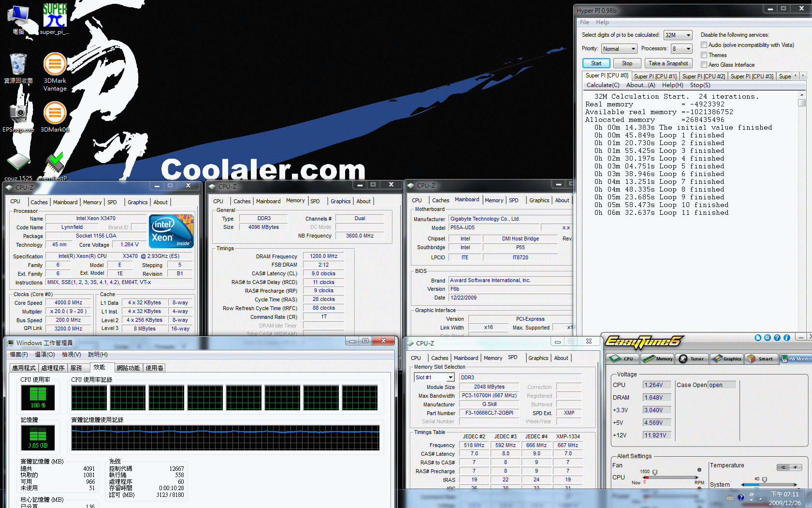Click the Part Number F3-10666CL7-2GBPI field

click(489, 413)
